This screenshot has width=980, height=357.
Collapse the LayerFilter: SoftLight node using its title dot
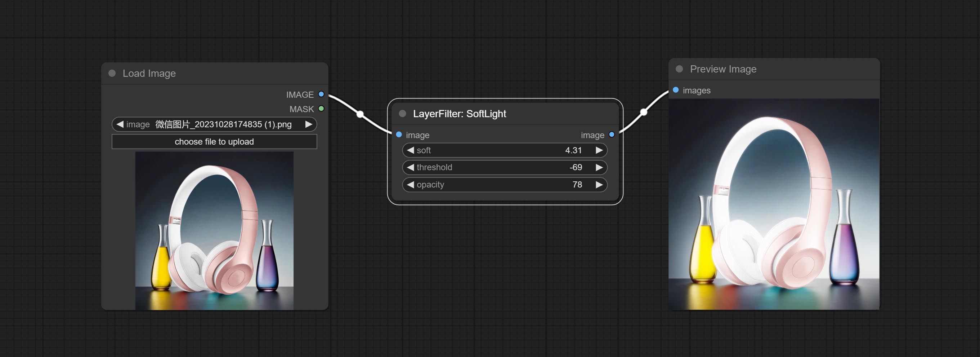[x=402, y=114]
